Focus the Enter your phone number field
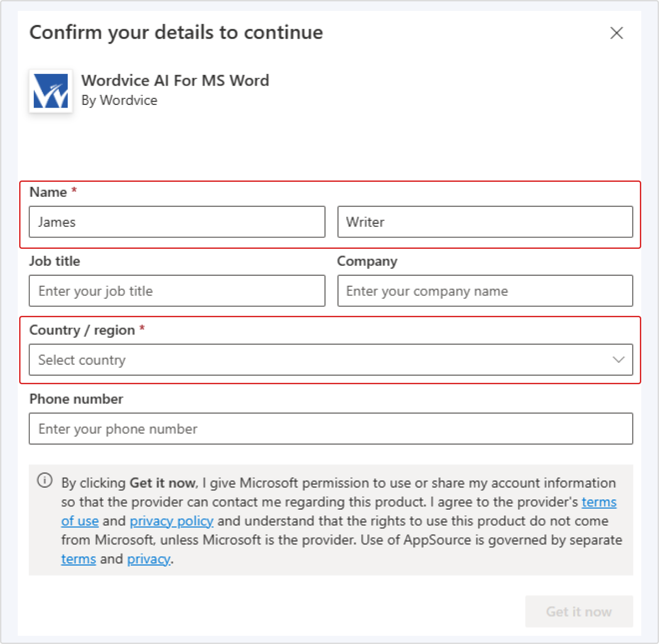Viewport: 659px width, 644px height. 330,428
